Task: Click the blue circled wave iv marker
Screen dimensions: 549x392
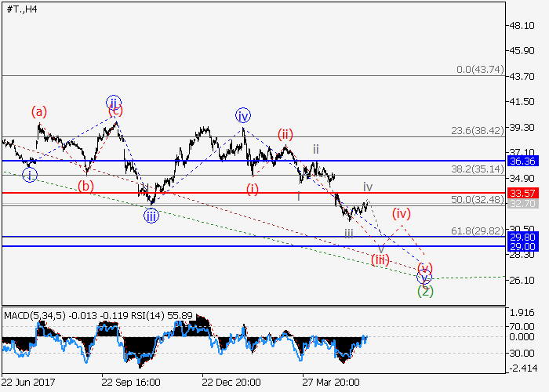Action: point(243,116)
